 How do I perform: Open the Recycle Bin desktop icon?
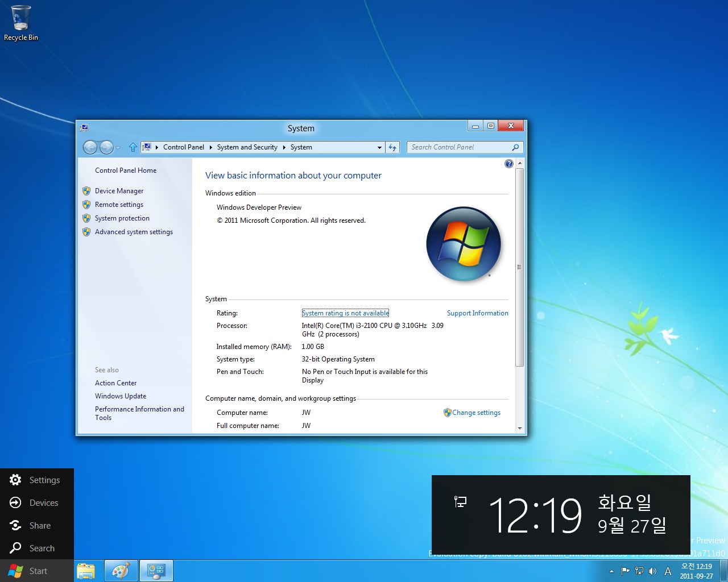coord(21,23)
